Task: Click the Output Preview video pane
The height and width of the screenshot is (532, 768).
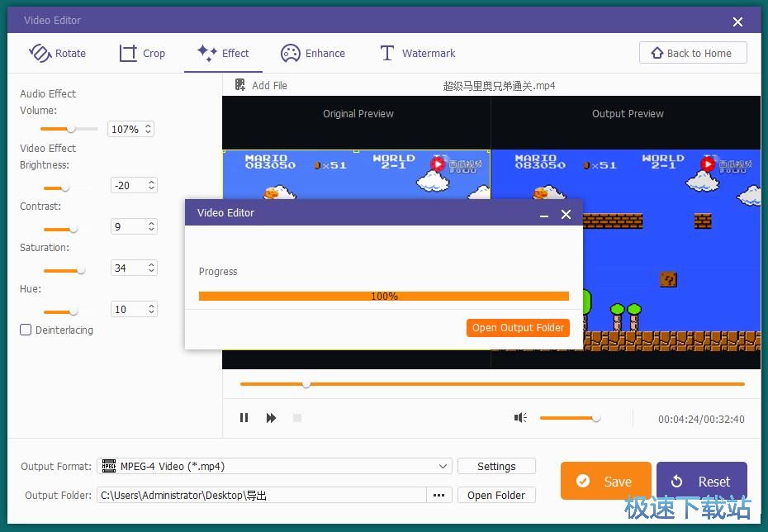Action: pyautogui.click(x=626, y=232)
